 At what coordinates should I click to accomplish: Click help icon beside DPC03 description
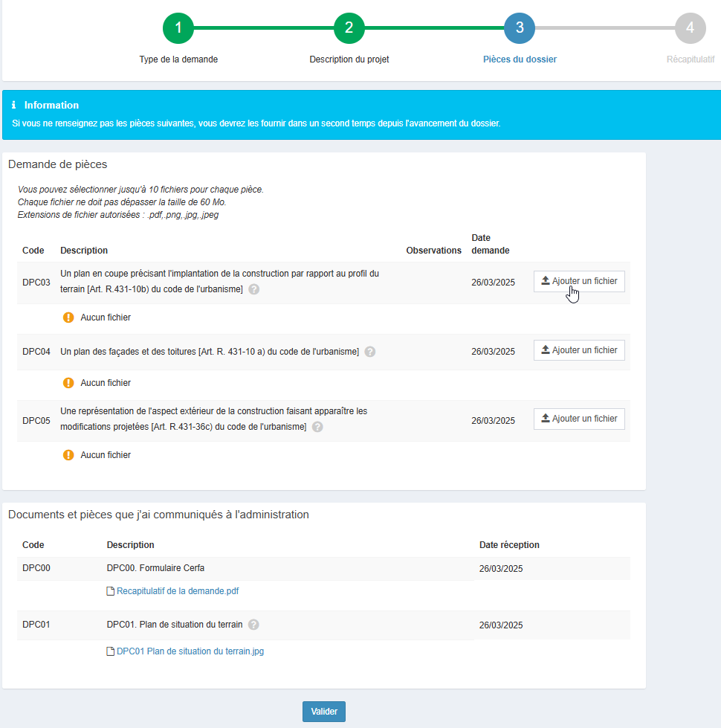coord(254,289)
